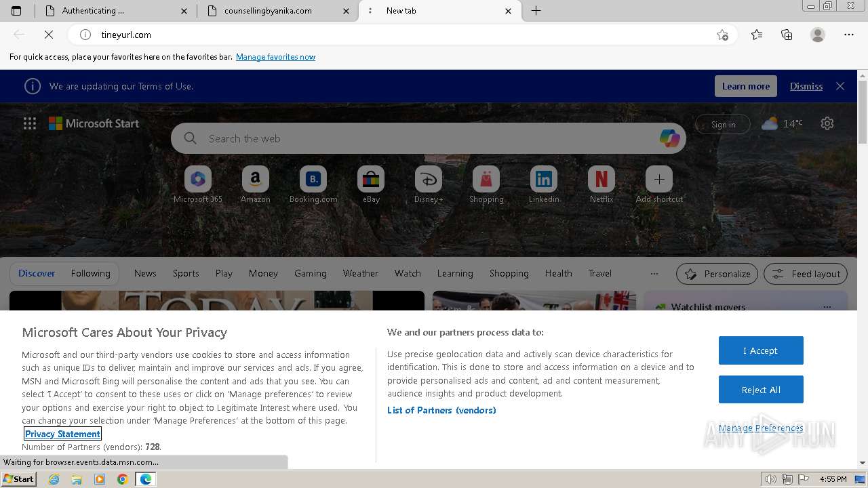Click the Sign in button
The height and width of the screenshot is (488, 868).
pyautogui.click(x=723, y=124)
